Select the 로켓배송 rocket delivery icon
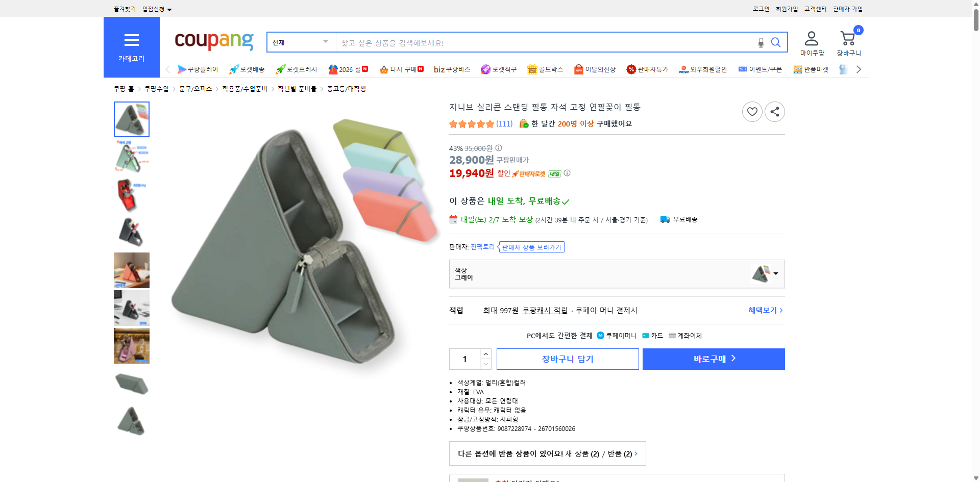This screenshot has height=482, width=980. point(234,69)
